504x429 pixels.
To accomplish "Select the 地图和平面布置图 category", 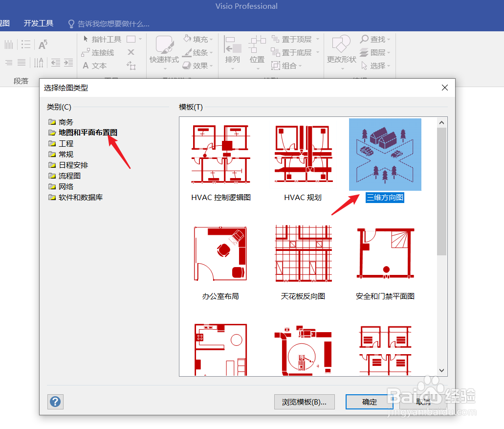I will click(x=83, y=133).
